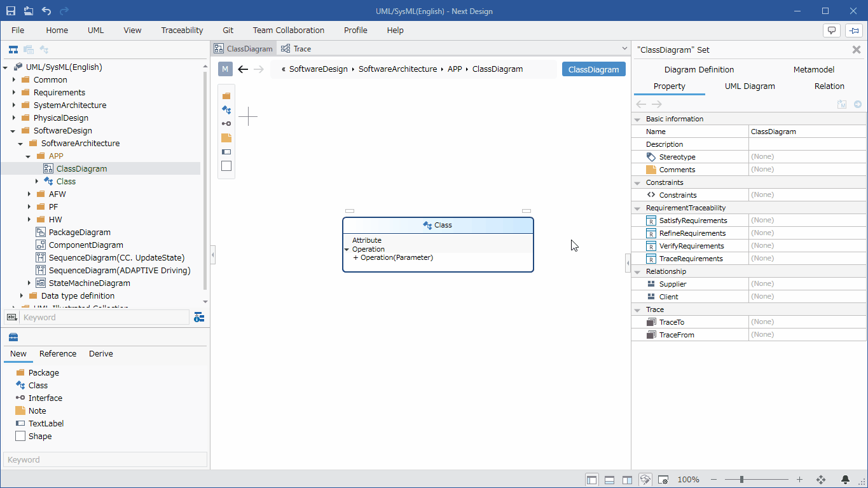Expand the StateMachineDiagram tree node
The image size is (868, 488).
[29, 283]
